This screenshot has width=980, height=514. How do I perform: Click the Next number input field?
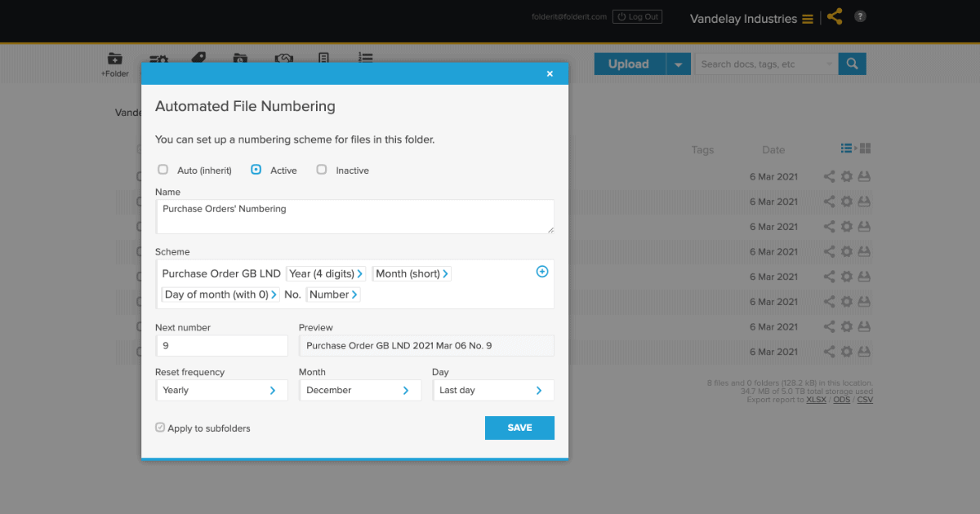point(221,346)
